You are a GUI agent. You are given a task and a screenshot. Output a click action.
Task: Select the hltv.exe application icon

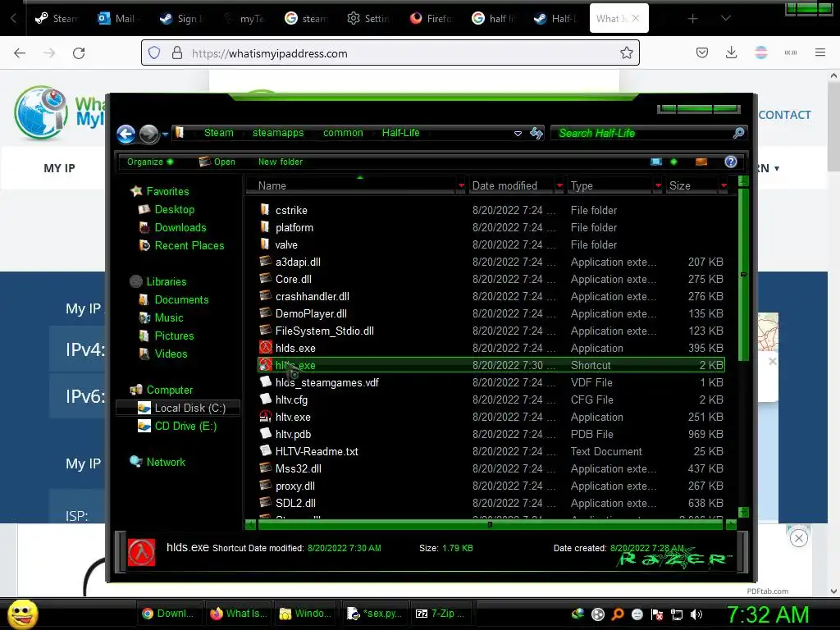[266, 416]
